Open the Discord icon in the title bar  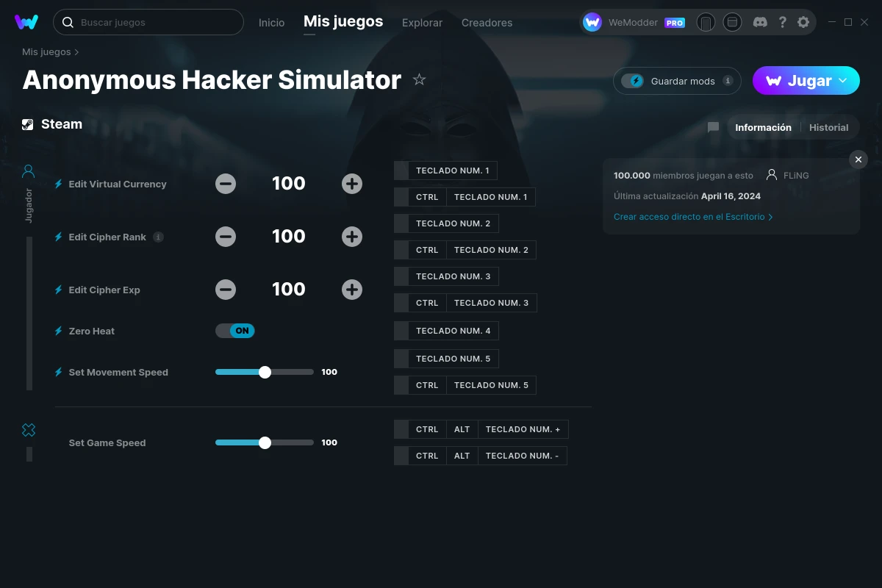760,22
